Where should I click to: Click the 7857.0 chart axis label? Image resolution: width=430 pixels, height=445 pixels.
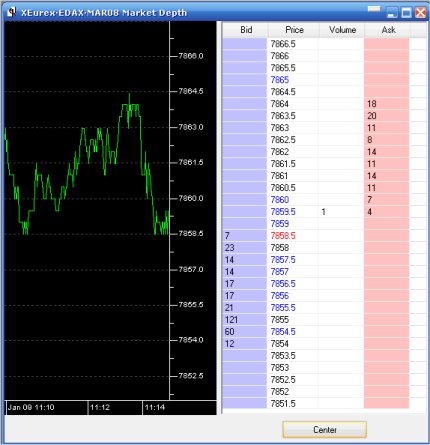pos(191,269)
